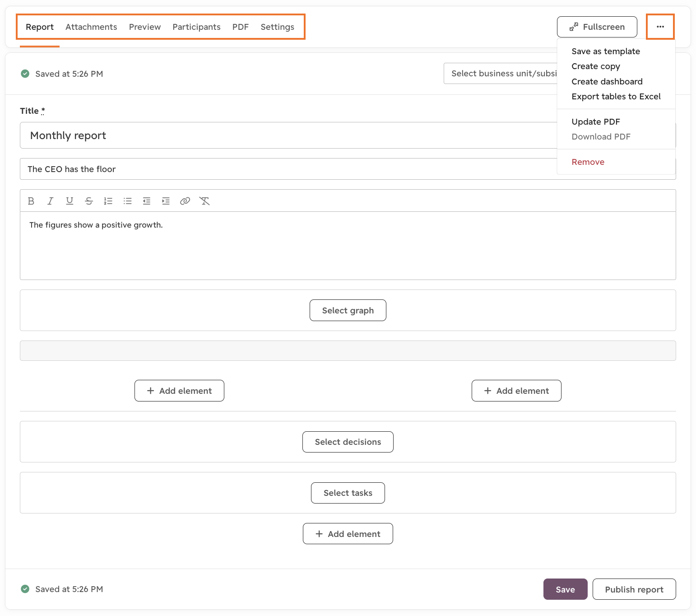Screen dimensions: 696x616
Task: Insert a link via the link icon
Action: point(185,201)
